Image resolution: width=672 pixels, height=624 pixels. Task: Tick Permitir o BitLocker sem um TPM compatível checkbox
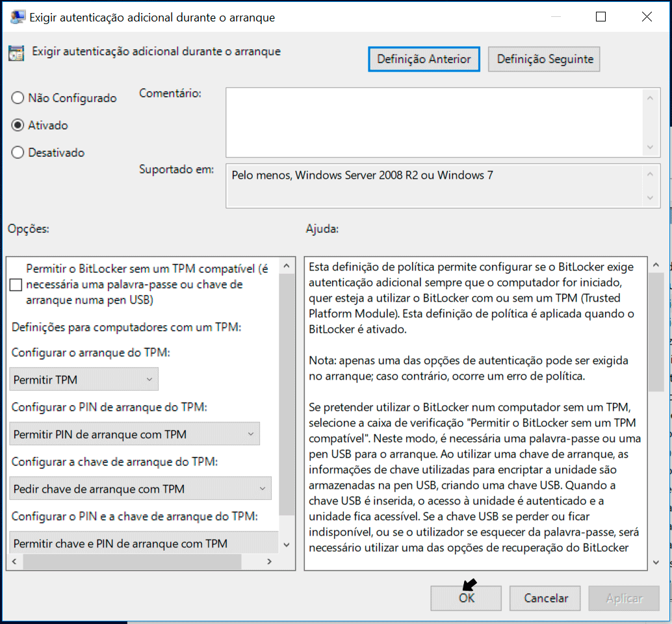pyautogui.click(x=16, y=285)
